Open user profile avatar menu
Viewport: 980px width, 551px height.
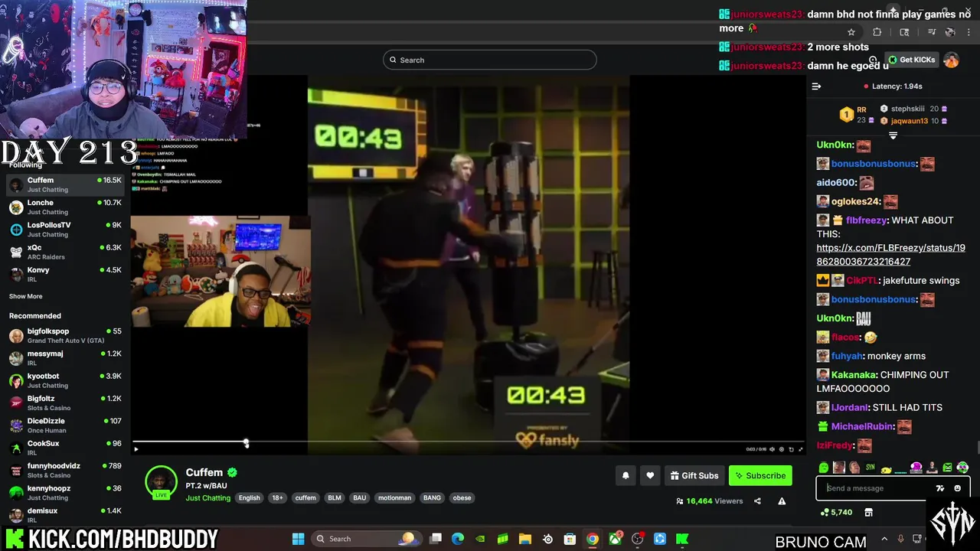click(x=951, y=60)
